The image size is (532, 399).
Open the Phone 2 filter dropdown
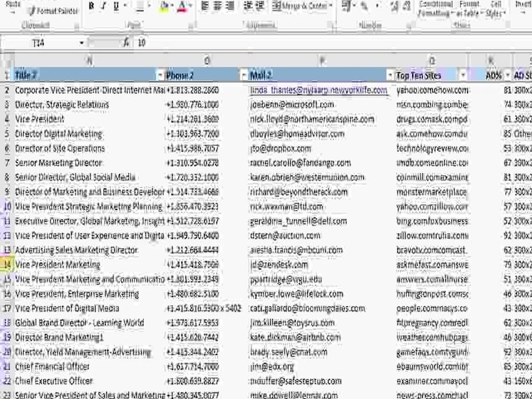coord(243,76)
